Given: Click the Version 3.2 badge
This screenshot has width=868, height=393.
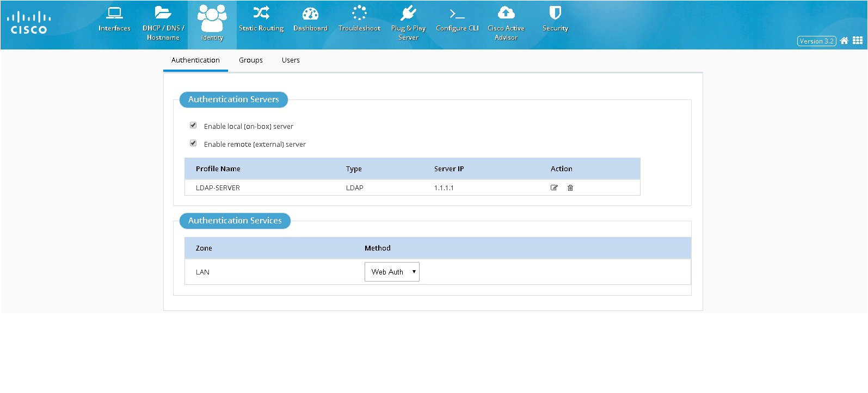Looking at the screenshot, I should [x=816, y=41].
